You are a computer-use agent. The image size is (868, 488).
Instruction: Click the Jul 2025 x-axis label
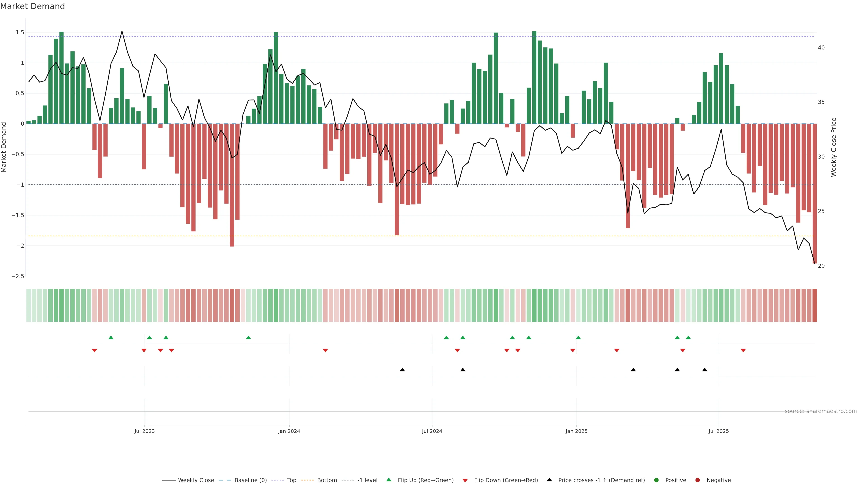[718, 431]
